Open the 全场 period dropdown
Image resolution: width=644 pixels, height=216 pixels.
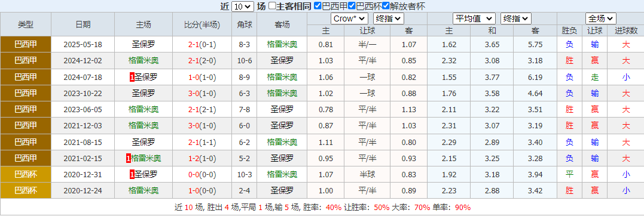[600, 18]
